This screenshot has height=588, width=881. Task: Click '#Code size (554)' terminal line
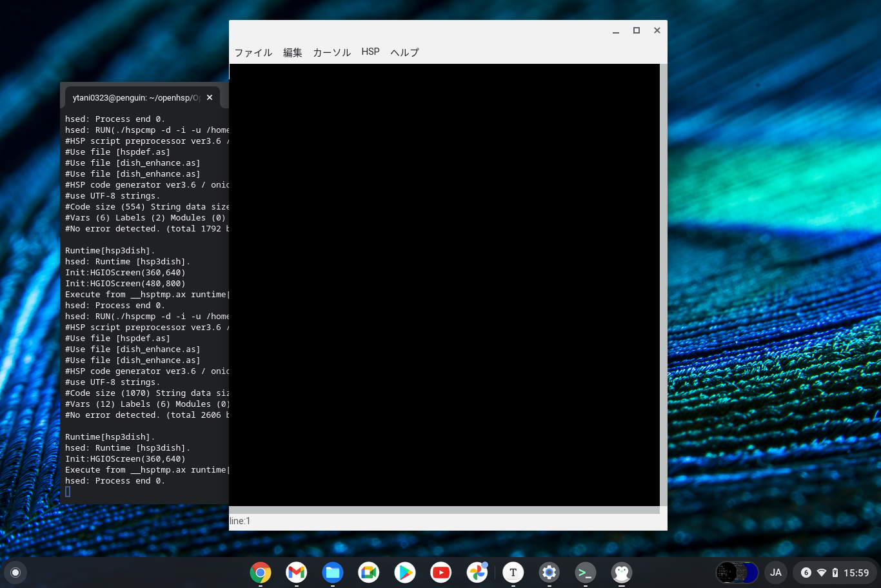point(147,207)
